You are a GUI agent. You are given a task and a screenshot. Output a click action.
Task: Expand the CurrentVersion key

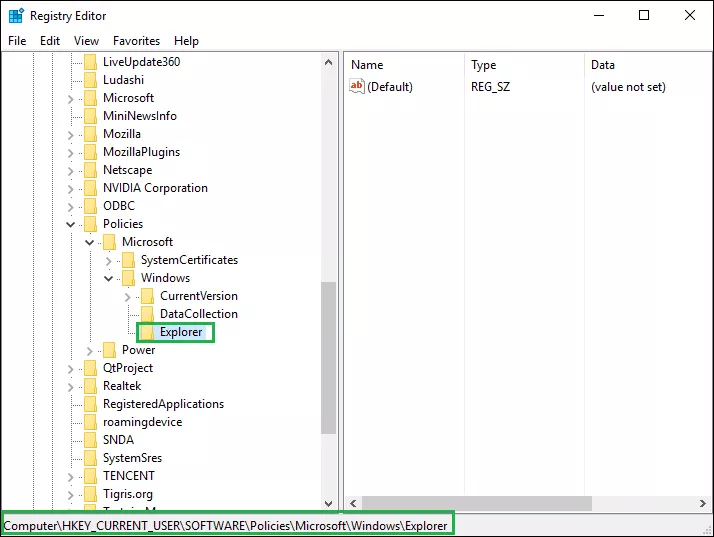[128, 297]
